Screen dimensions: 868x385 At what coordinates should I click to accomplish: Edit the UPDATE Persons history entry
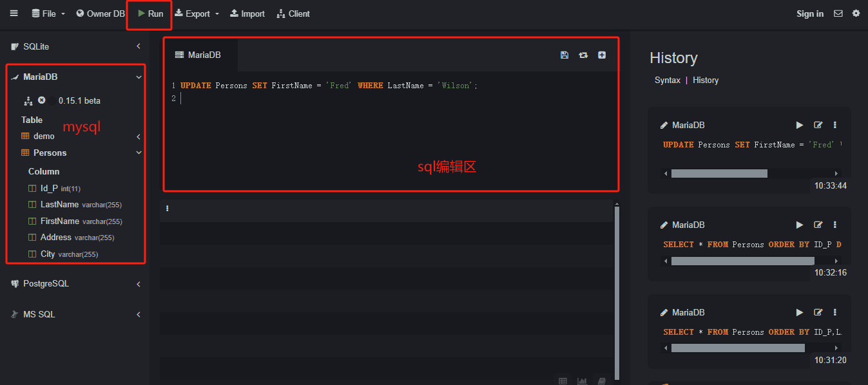[818, 125]
